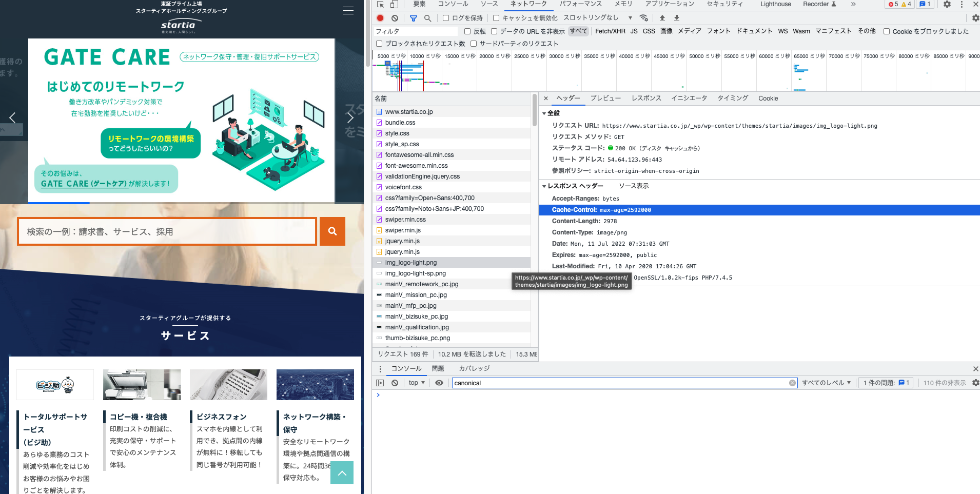Viewport: 980px width, 494px height.
Task: Open network panel settings gear
Action: pos(975,18)
